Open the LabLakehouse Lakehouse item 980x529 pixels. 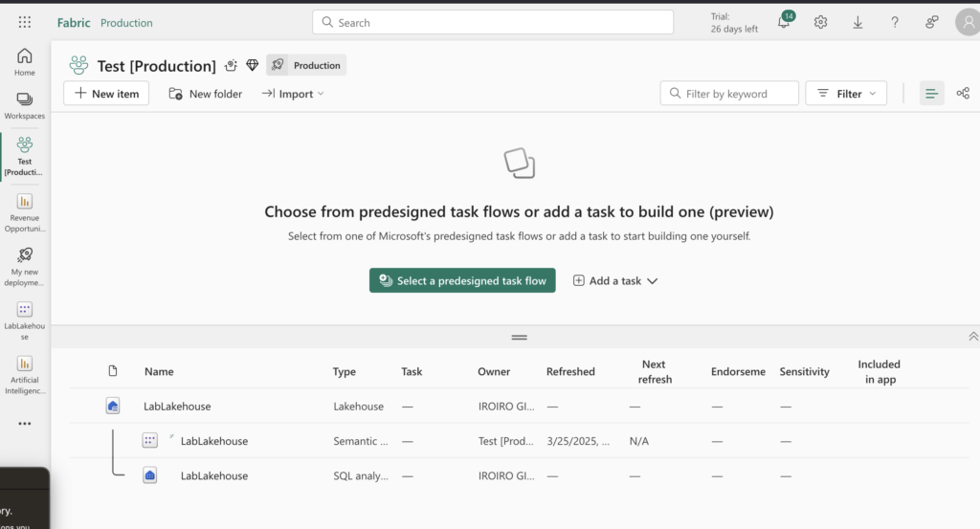point(177,406)
